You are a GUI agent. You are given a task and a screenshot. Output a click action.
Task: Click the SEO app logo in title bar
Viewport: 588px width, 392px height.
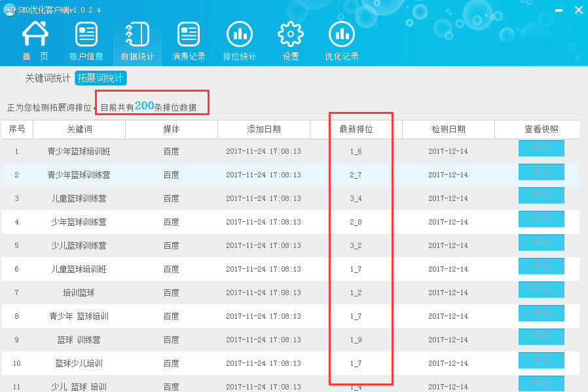point(9,9)
